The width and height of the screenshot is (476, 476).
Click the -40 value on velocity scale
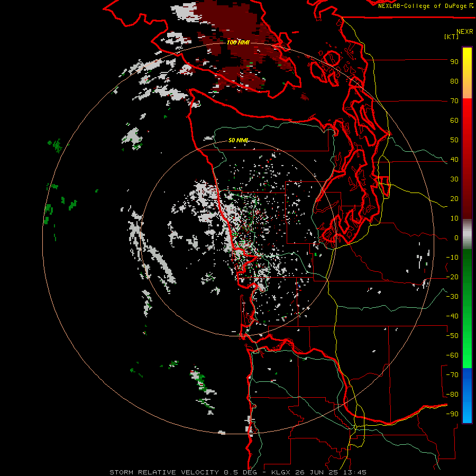click(x=452, y=316)
